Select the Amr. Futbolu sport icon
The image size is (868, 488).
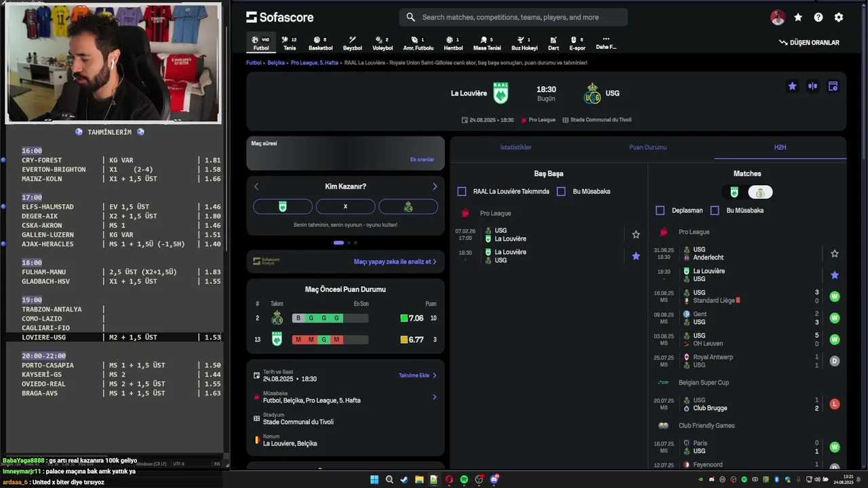coord(418,43)
